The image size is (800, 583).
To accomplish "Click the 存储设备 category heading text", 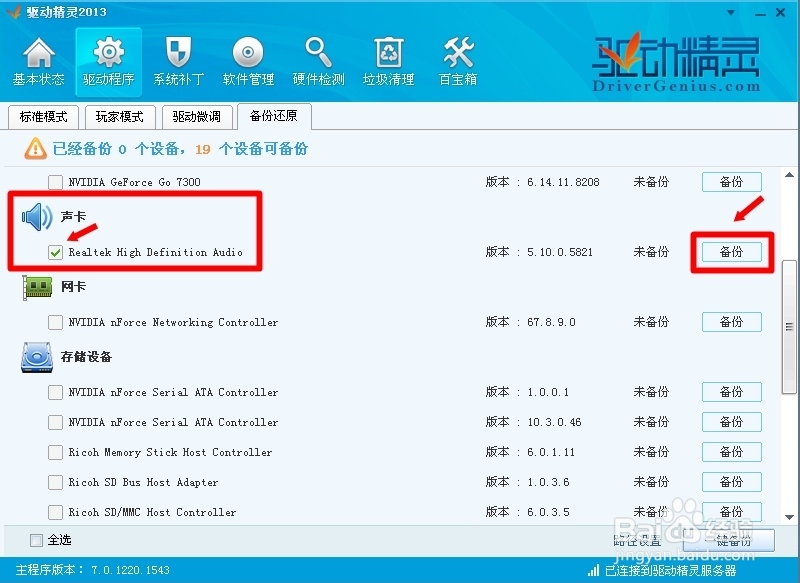I will pos(86,357).
